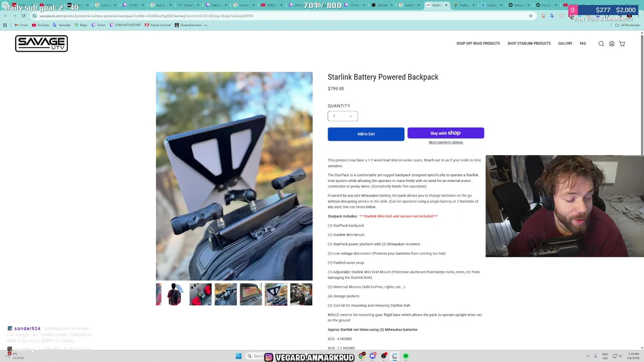Open the STREAMTOGETHER bookmark
Screen dimensions: 644x362
point(125,25)
